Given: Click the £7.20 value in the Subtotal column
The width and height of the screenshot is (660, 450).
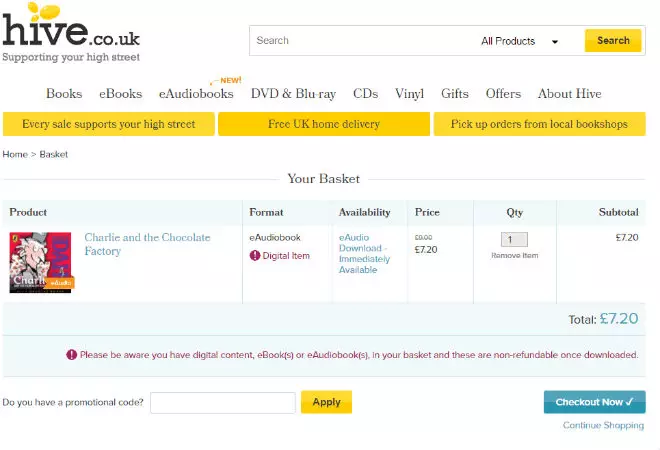Looking at the screenshot, I should [627, 237].
